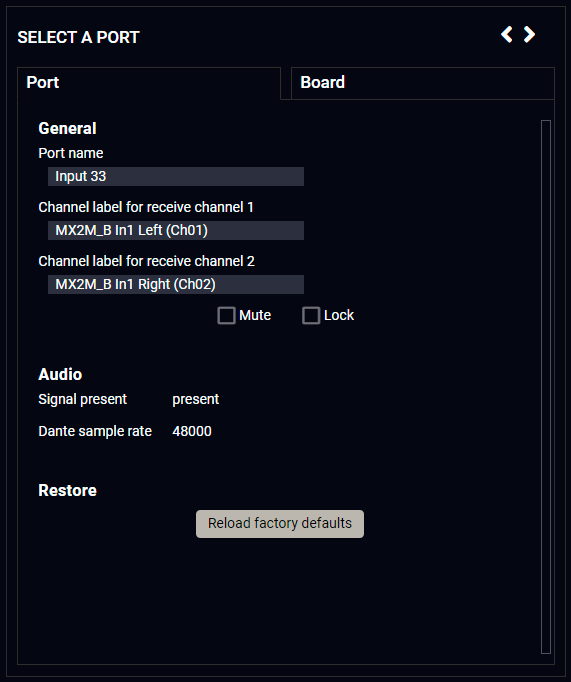Click the vertical scrollbar in the port panel

coord(546,387)
